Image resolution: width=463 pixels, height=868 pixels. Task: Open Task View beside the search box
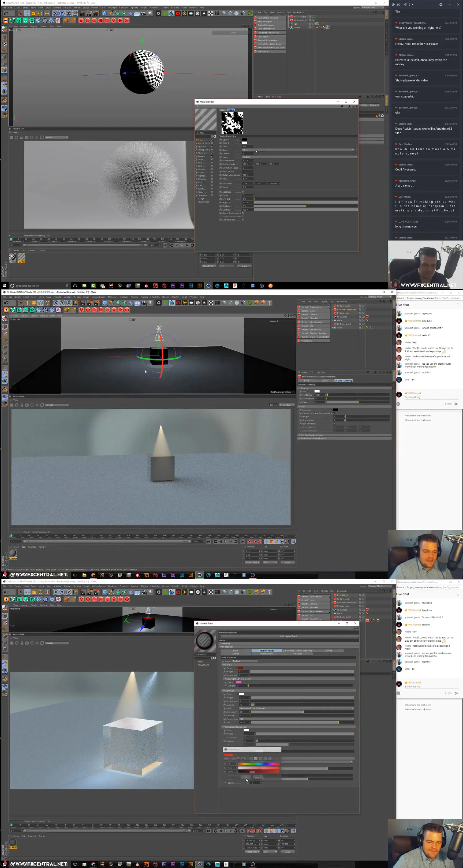tap(75, 286)
